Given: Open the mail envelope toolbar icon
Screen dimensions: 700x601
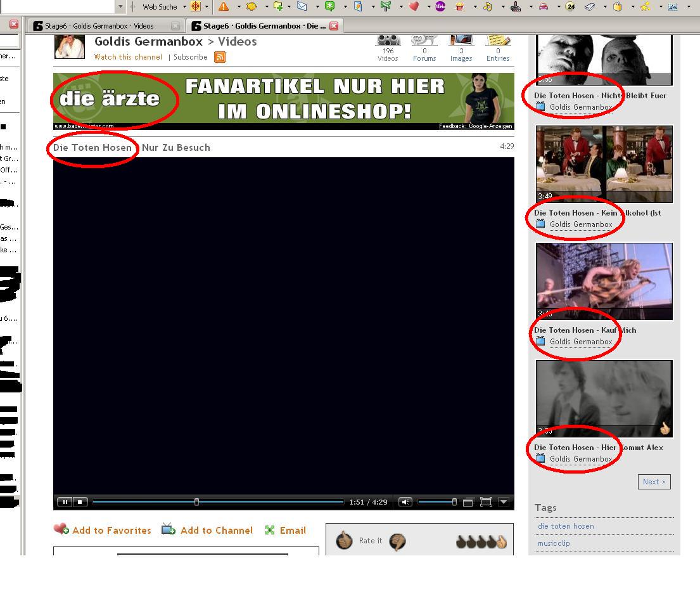Looking at the screenshot, I should (x=302, y=6).
